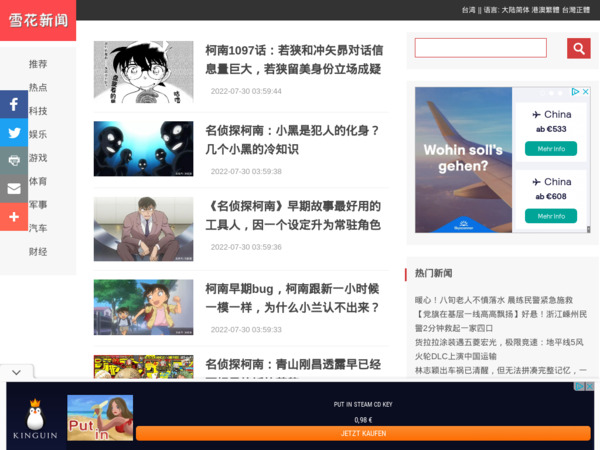Click the Kinguin penguin logo
The image size is (600, 450).
[35, 419]
